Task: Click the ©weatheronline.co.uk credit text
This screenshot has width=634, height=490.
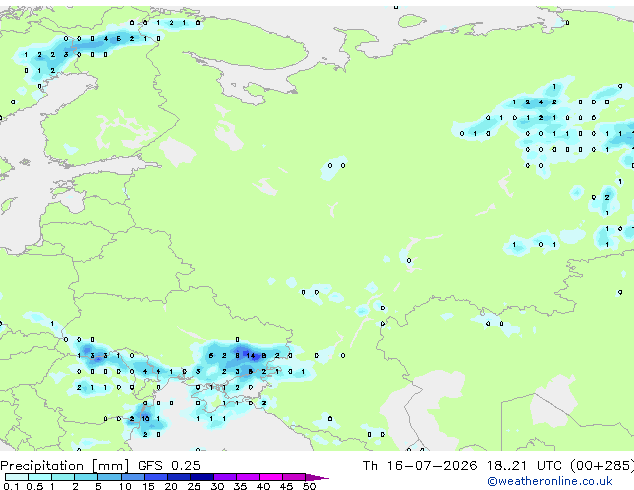Action: click(x=550, y=481)
